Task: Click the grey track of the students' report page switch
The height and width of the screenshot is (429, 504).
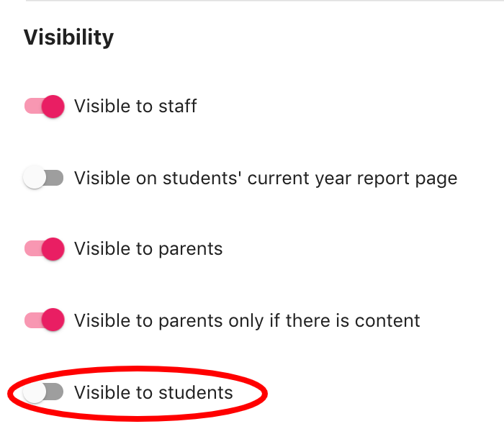Action: click(55, 178)
